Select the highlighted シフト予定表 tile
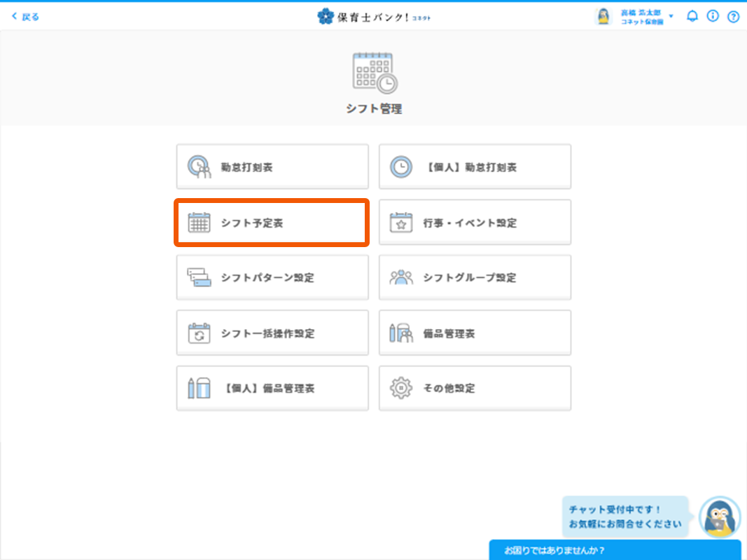 tap(272, 223)
